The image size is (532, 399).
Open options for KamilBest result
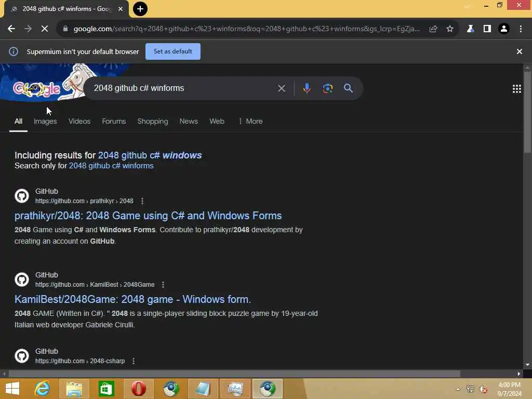(163, 285)
